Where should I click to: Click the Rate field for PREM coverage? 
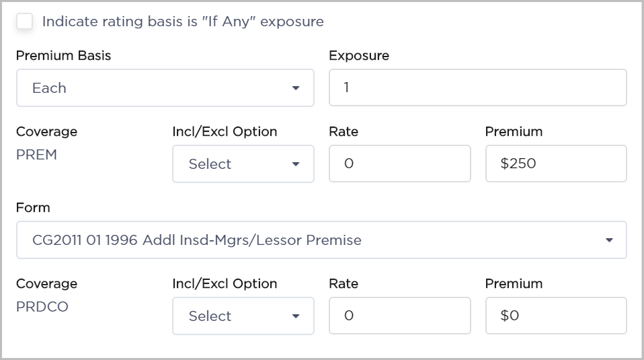pos(399,164)
